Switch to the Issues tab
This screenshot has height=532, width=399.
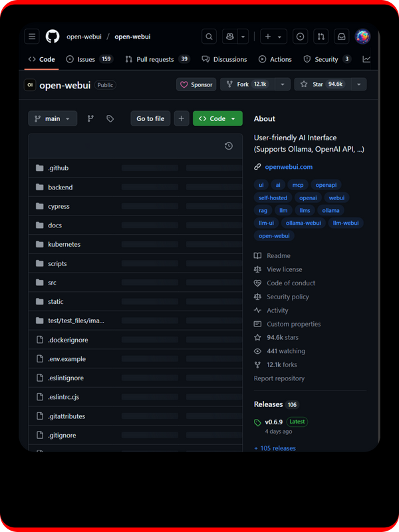pos(84,59)
